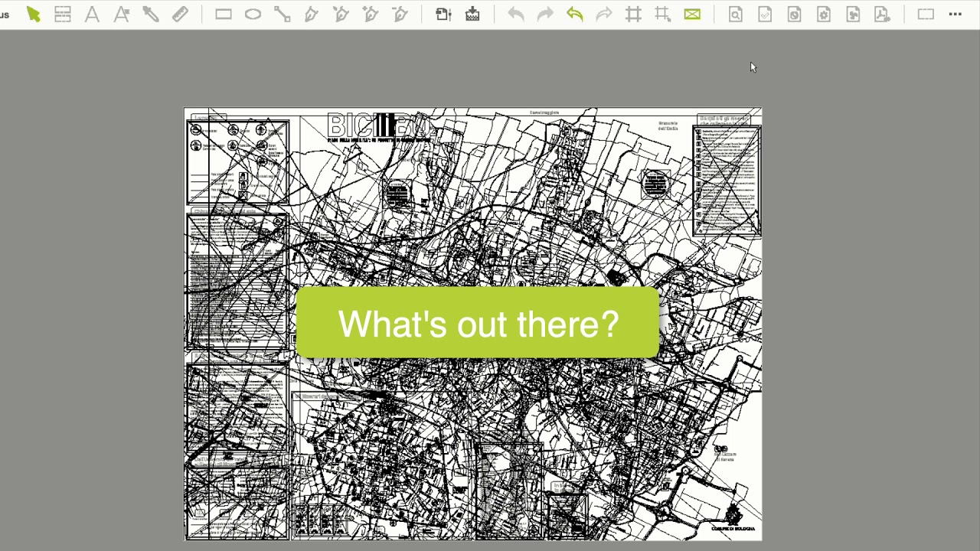Viewport: 980px width, 551px height.
Task: Select the line segment tool
Action: (282, 15)
